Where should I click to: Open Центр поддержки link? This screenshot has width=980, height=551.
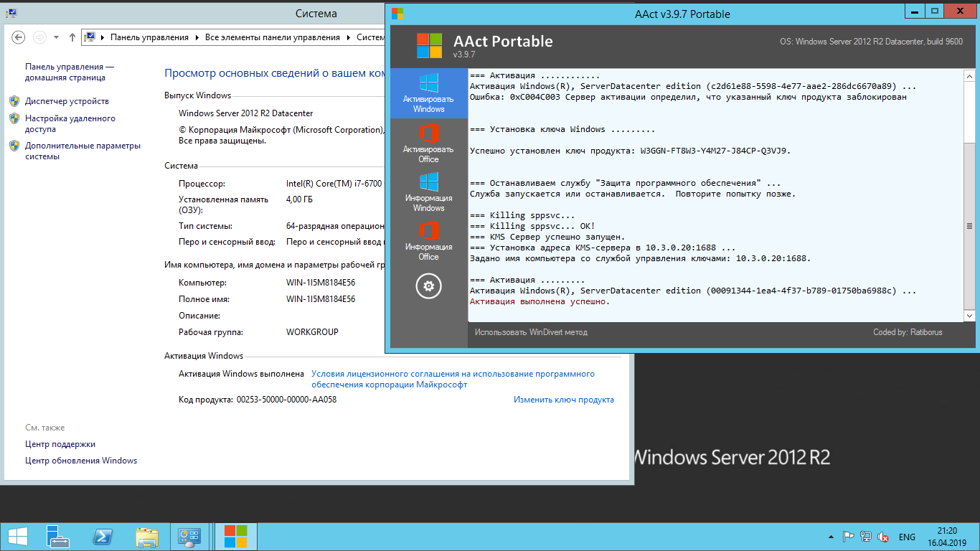[60, 444]
